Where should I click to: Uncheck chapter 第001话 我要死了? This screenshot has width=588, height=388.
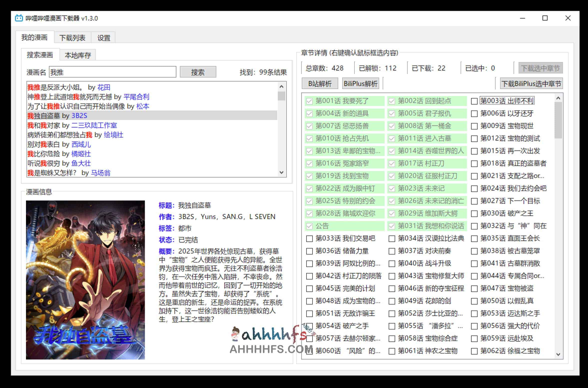click(x=309, y=101)
